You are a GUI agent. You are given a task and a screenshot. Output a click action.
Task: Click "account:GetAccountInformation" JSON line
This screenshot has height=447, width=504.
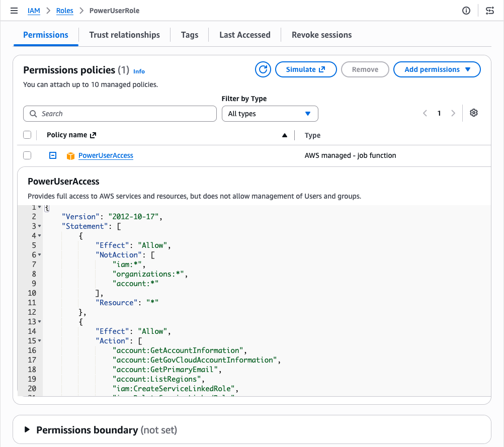(x=180, y=350)
